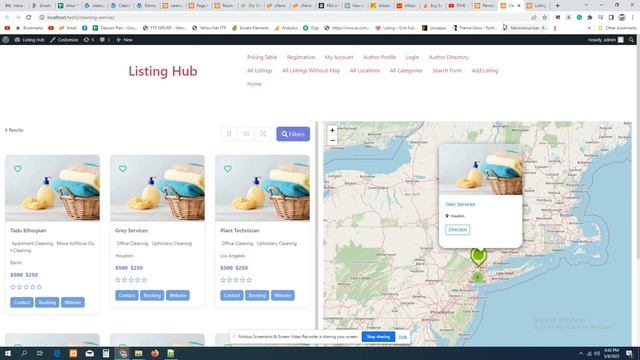Open comments icon in admin bar
The width and height of the screenshot is (640, 360).
[105, 40]
